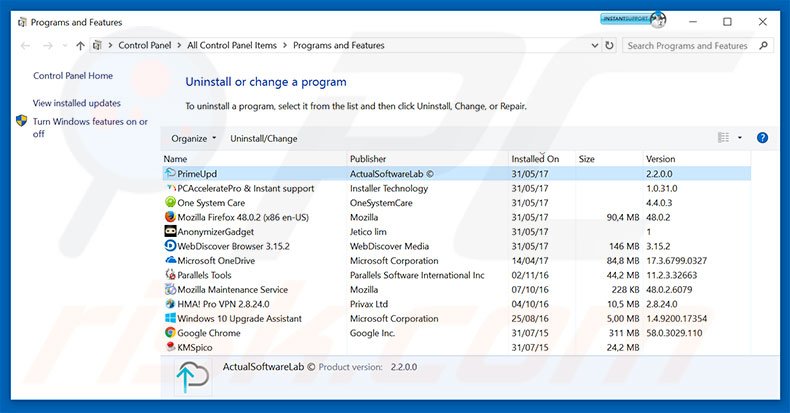
Task: Click the PCAcceleratePro program icon
Action: pyautogui.click(x=170, y=188)
